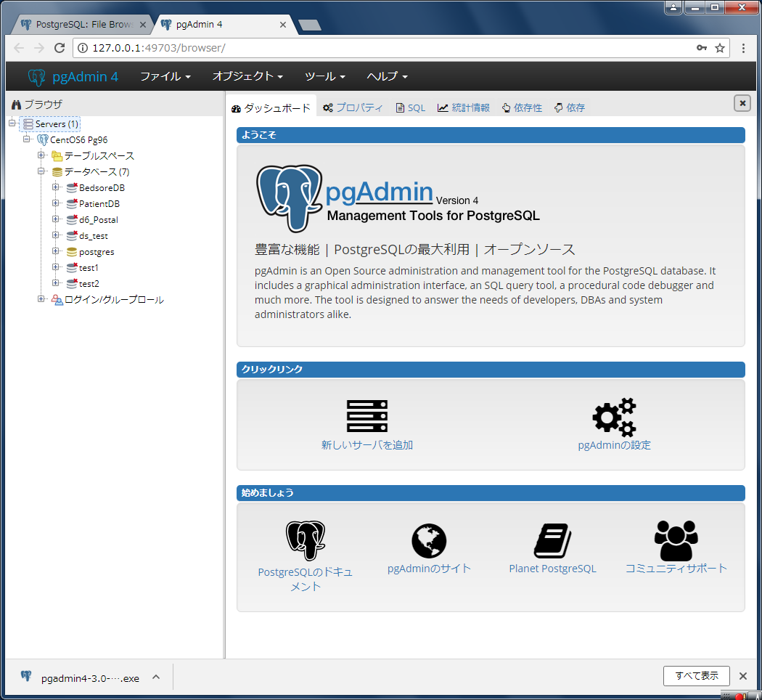762x700 pixels.
Task: Click the postgres connected database icon
Action: (72, 252)
